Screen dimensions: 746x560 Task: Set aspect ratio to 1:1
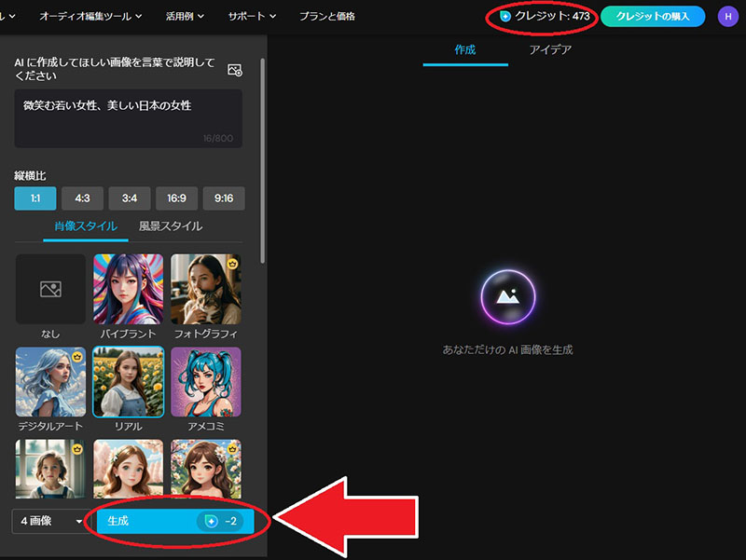(35, 198)
